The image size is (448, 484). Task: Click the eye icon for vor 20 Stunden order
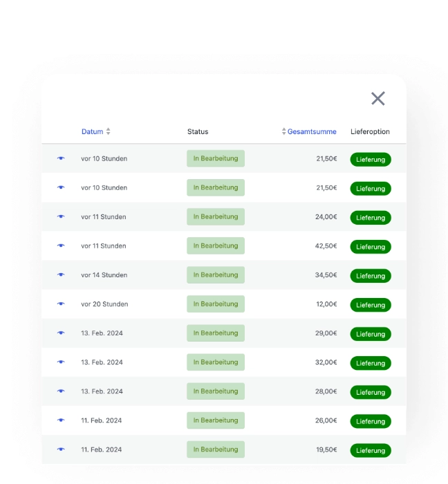[61, 304]
